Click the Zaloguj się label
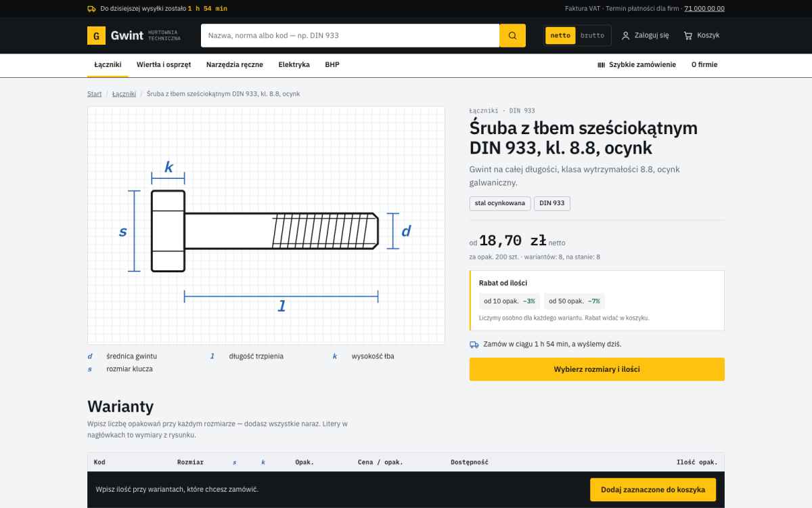 click(x=652, y=35)
